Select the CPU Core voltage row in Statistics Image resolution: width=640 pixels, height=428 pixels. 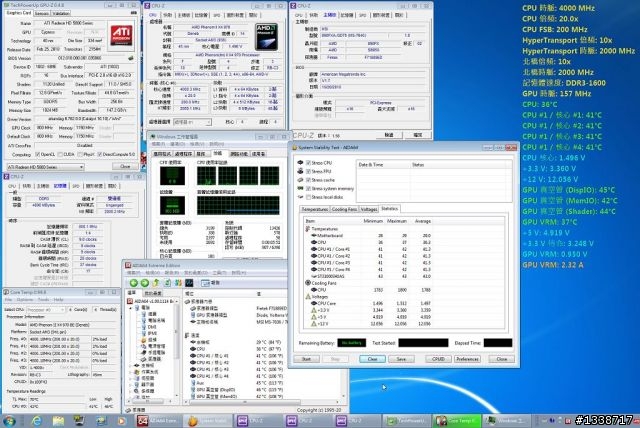[x=367, y=303]
